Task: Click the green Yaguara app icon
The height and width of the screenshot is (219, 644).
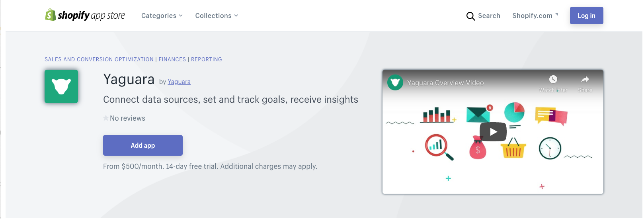Action: [x=61, y=86]
